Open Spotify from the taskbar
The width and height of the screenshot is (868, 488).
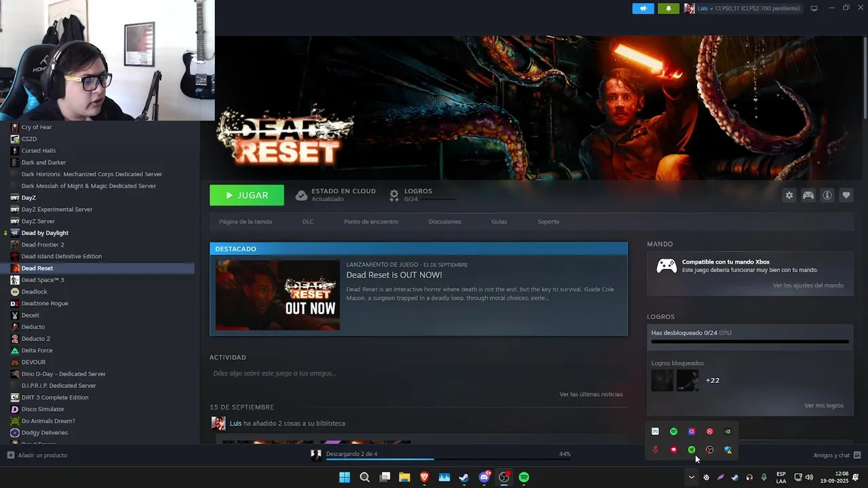pyautogui.click(x=524, y=477)
